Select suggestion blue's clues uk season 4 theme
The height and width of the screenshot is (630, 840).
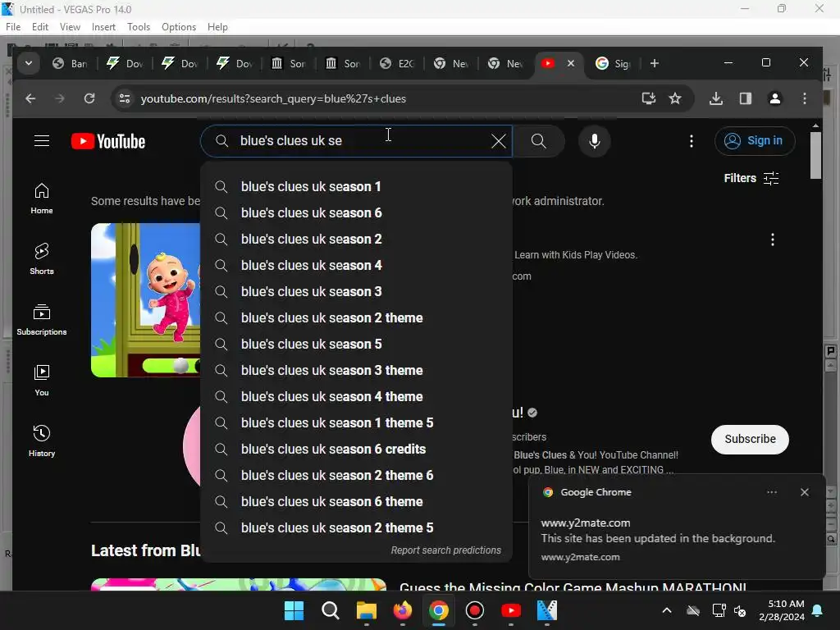[356, 396]
